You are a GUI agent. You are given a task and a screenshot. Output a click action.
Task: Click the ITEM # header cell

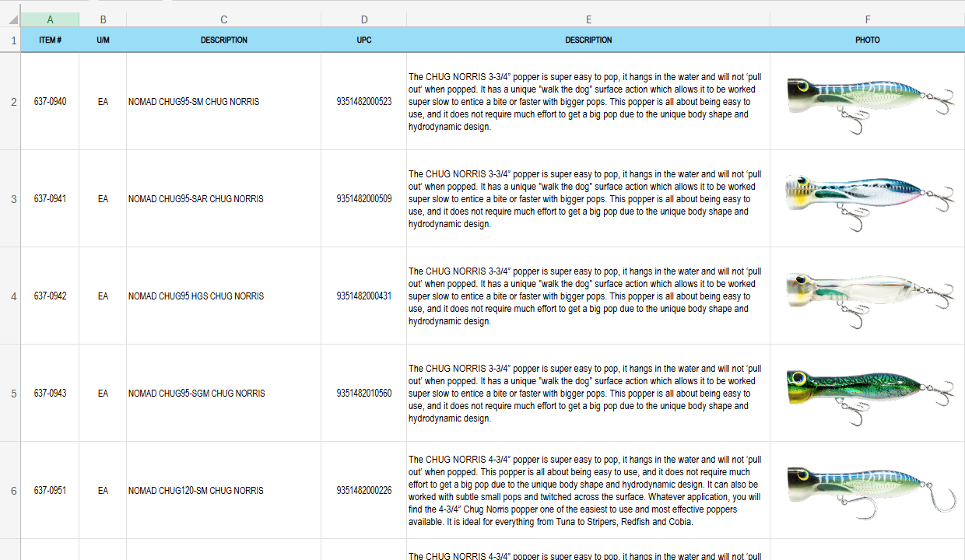50,40
